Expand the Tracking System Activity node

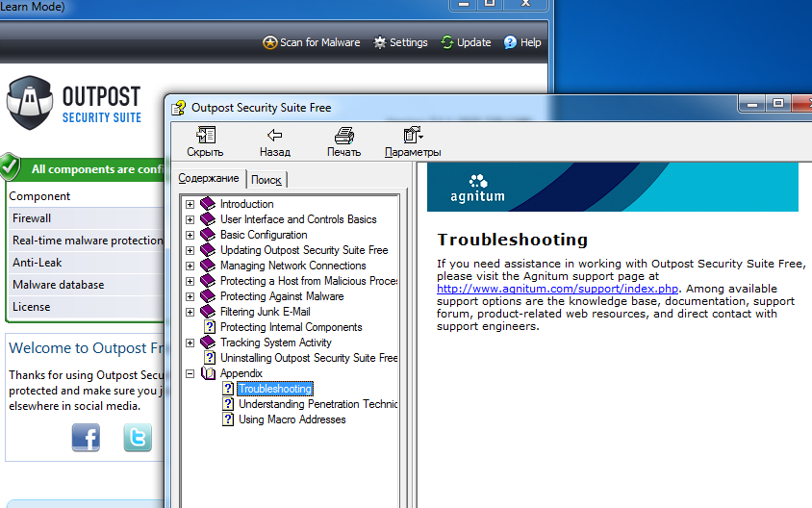coord(190,343)
